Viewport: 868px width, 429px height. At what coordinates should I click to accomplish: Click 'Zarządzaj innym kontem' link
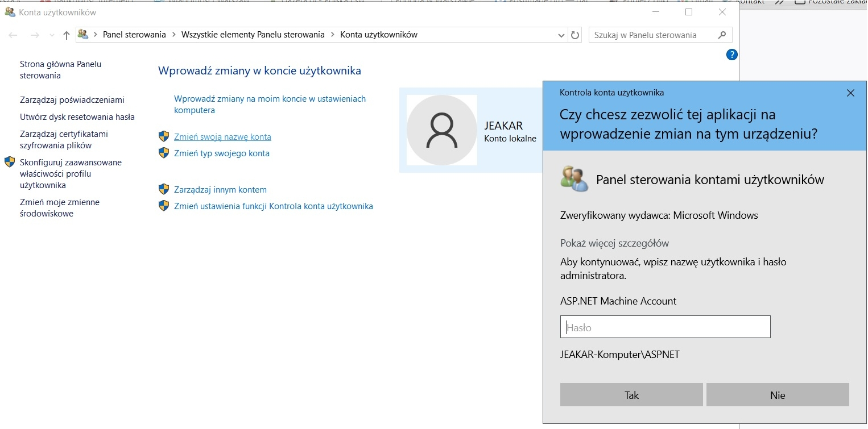pos(220,190)
